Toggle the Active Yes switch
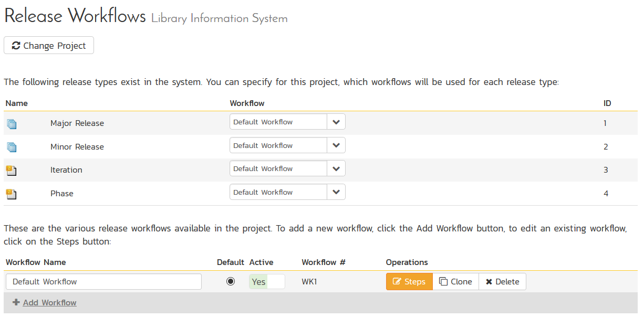 pos(267,282)
